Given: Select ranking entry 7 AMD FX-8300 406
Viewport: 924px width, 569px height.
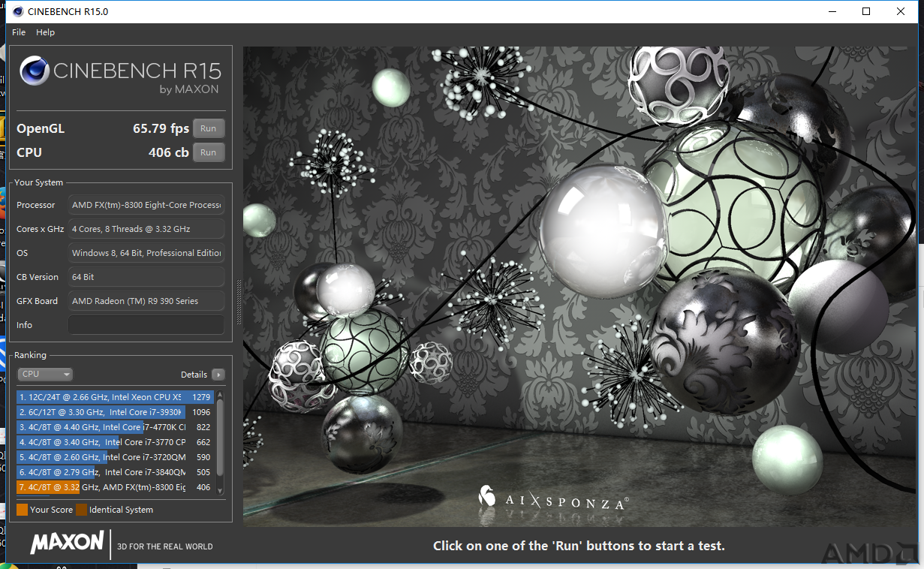Looking at the screenshot, I should click(116, 487).
